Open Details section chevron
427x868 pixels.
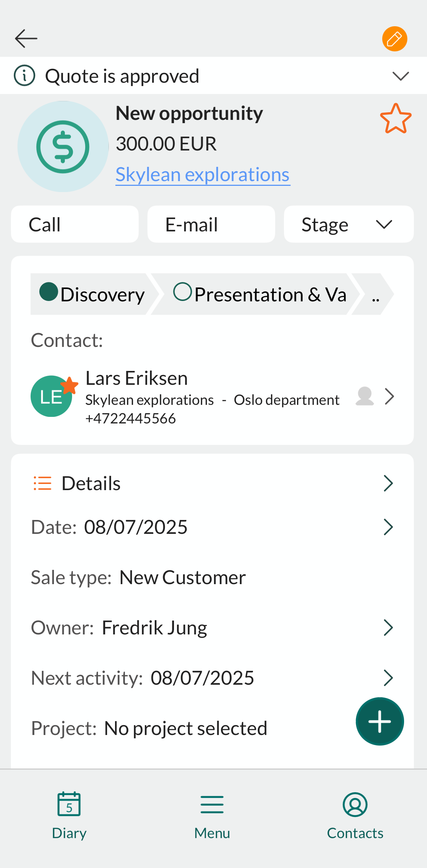pos(388,484)
